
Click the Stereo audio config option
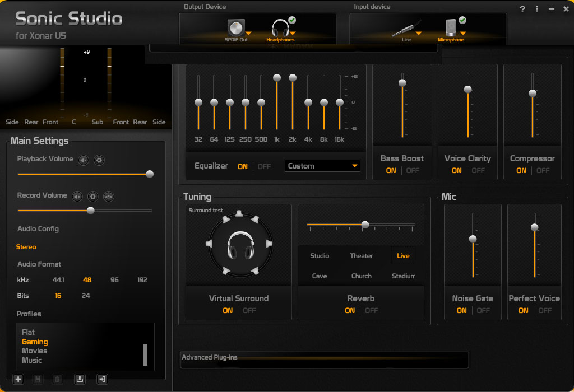point(26,247)
